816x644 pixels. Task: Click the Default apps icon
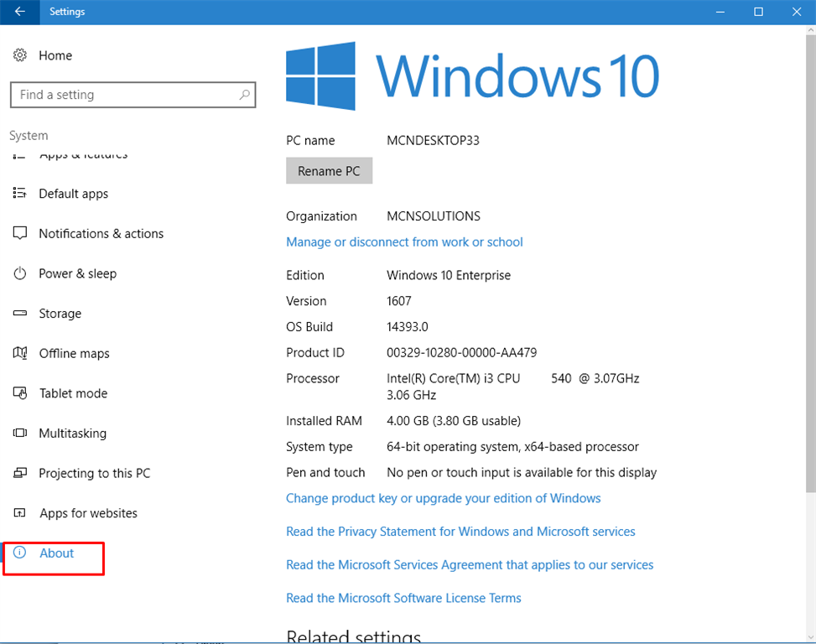[20, 194]
